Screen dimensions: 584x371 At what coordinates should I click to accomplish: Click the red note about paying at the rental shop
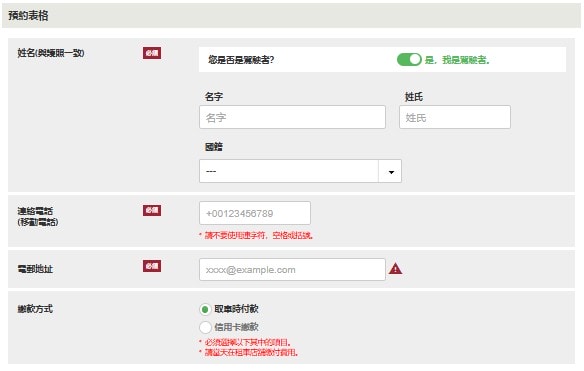point(248,352)
